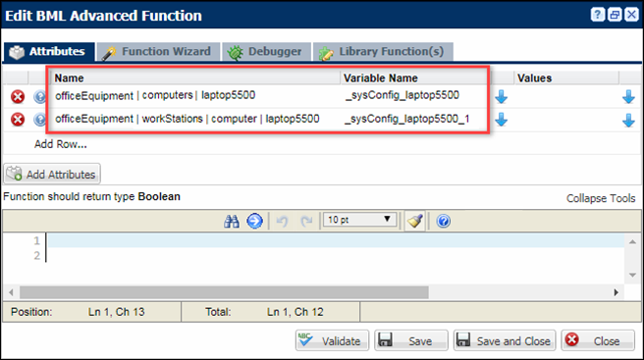Click the Save button
The width and height of the screenshot is (644, 360).
[x=410, y=340]
